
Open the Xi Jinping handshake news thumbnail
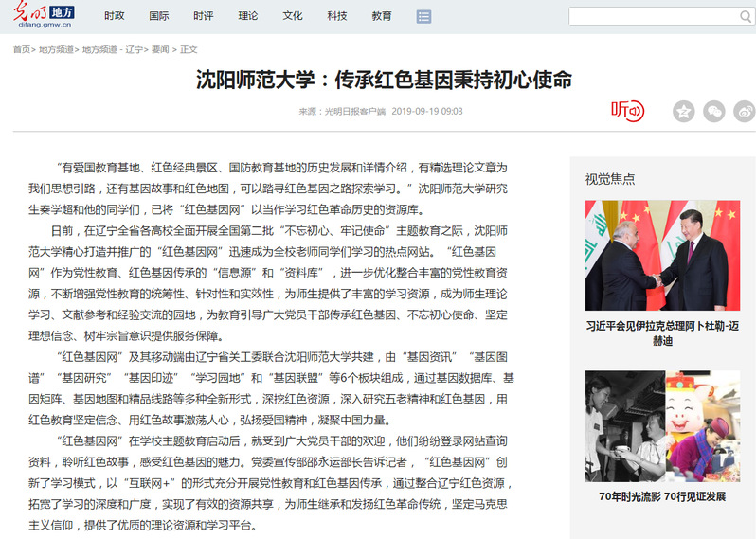pyautogui.click(x=662, y=255)
